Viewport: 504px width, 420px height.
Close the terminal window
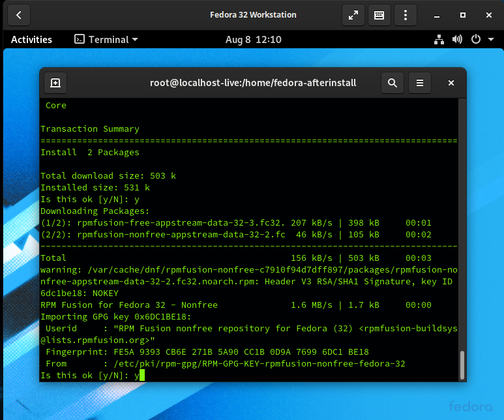tap(451, 83)
